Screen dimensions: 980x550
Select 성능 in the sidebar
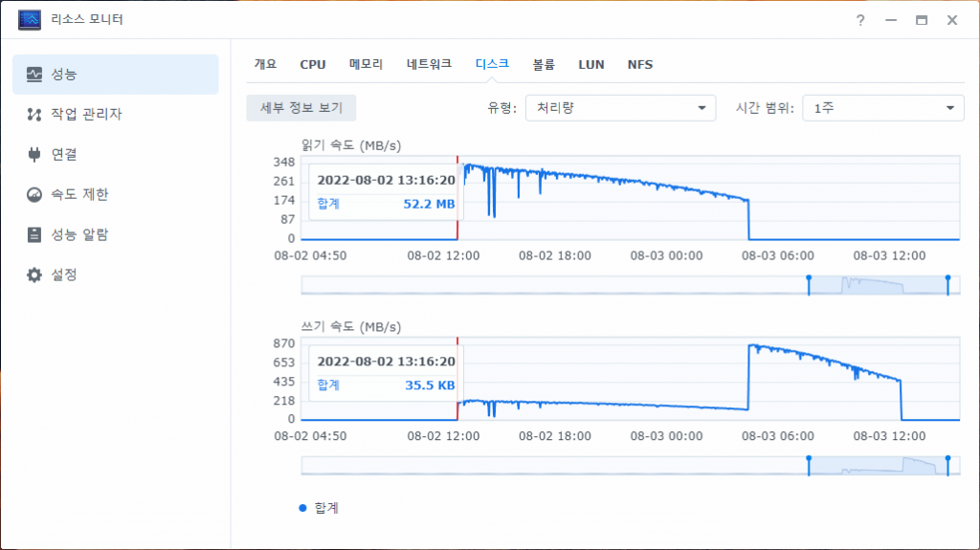[x=116, y=75]
